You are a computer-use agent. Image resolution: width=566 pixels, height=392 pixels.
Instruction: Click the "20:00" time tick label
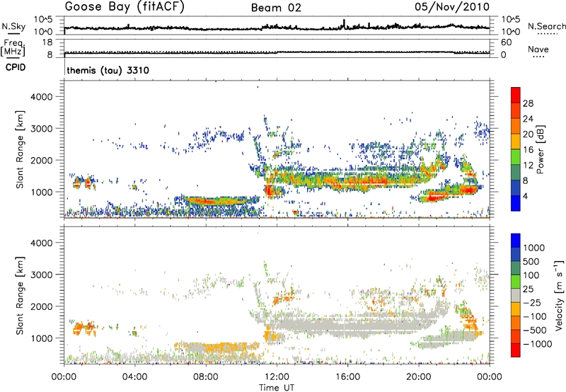tap(418, 377)
